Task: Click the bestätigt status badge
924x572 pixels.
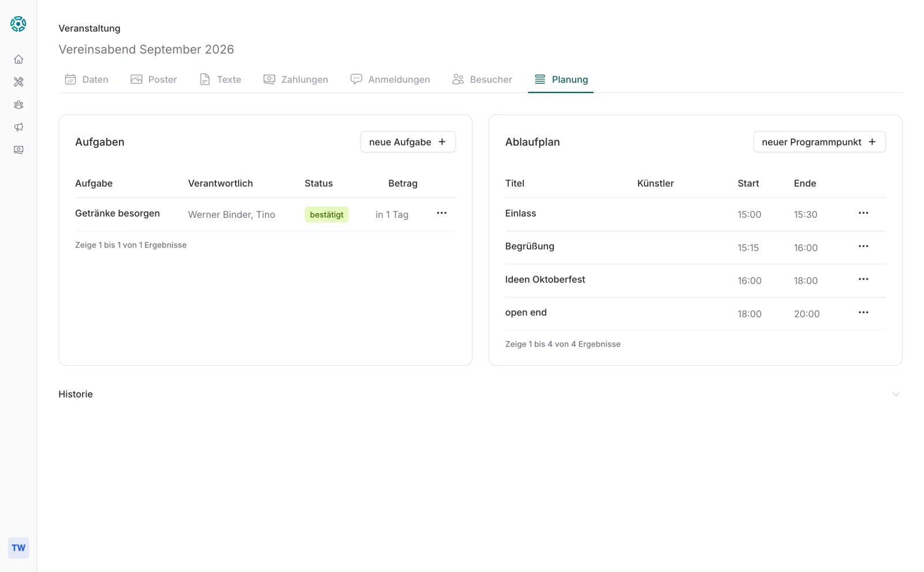Action: 327,214
